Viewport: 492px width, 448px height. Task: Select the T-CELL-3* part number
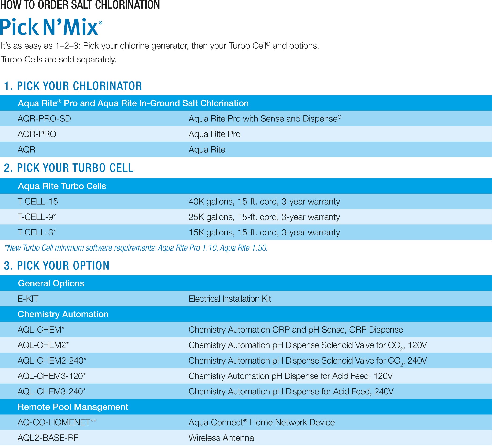pyautogui.click(x=37, y=232)
